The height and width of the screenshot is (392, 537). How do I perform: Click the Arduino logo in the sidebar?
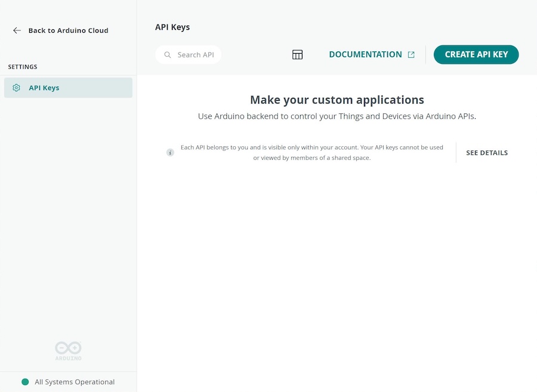tap(68, 350)
